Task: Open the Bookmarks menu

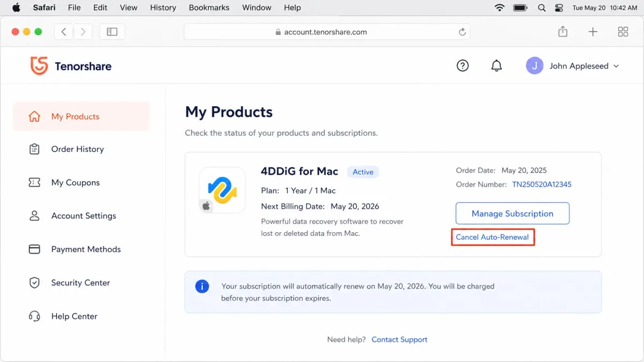Action: [209, 8]
